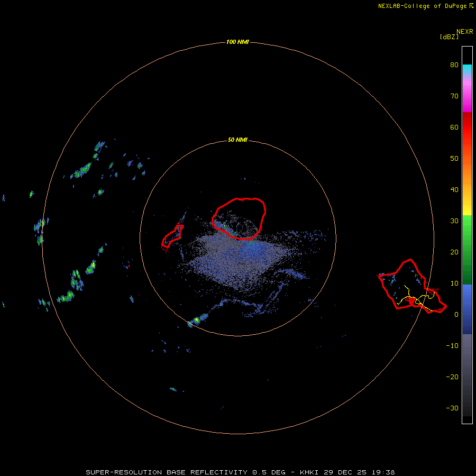Click the -10 value on the dBZ scale
476x476 pixels.
pos(452,346)
